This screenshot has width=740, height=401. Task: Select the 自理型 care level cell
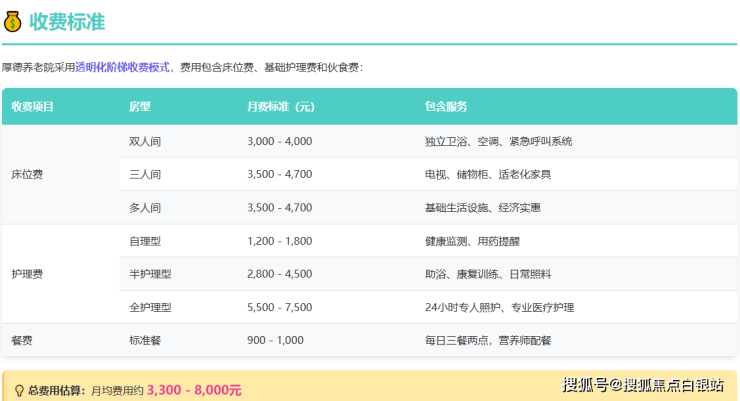click(145, 241)
